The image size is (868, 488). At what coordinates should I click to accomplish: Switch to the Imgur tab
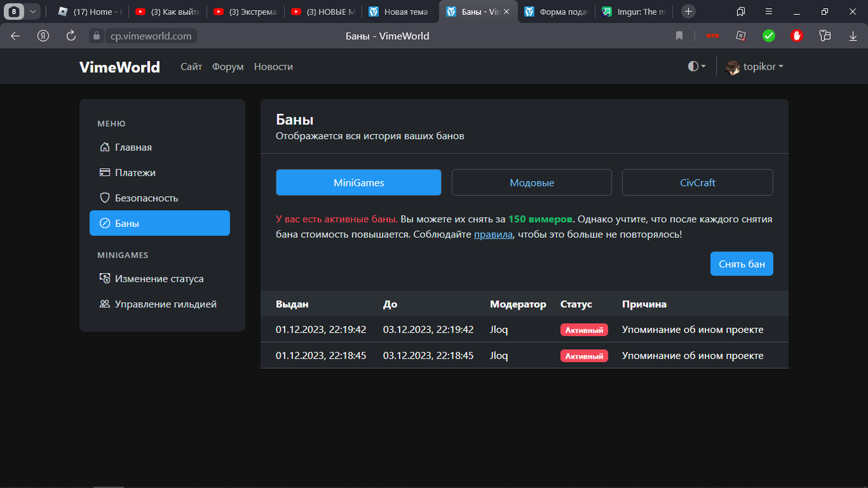click(x=635, y=12)
